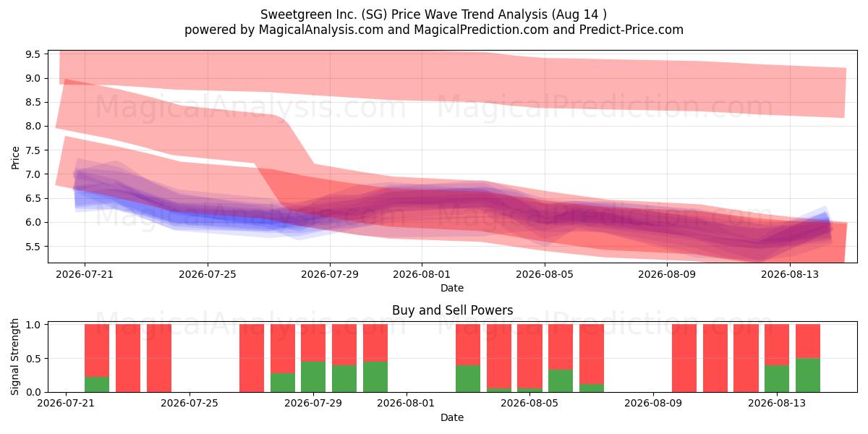The width and height of the screenshot is (868, 434).
Task: Click the 2026-08-01 tick under the Buy and Sell Powers chart
Action: click(406, 404)
